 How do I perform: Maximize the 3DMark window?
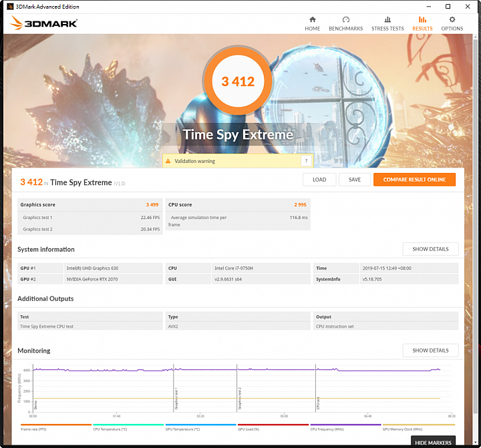click(x=448, y=7)
